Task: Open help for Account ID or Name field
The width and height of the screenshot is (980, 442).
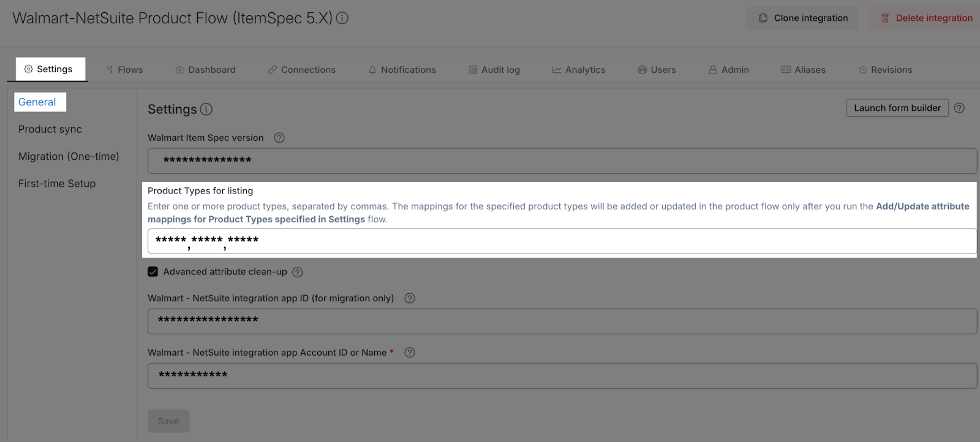Action: tap(410, 353)
